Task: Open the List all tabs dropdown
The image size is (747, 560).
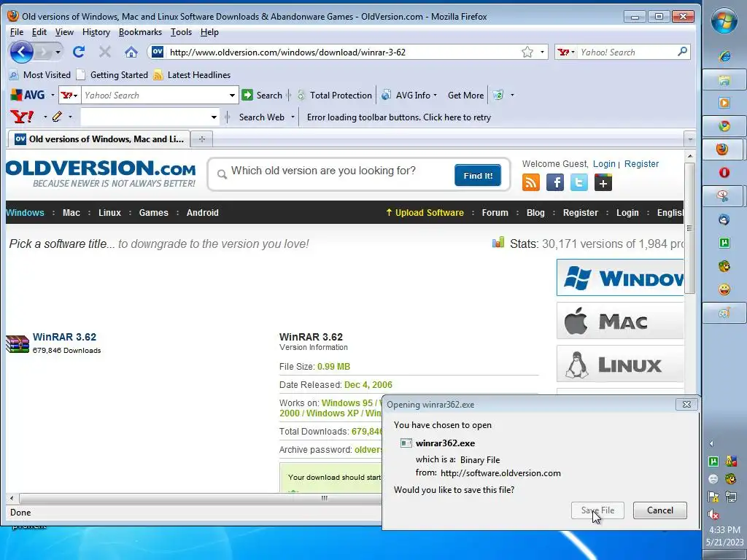Action: click(x=690, y=139)
